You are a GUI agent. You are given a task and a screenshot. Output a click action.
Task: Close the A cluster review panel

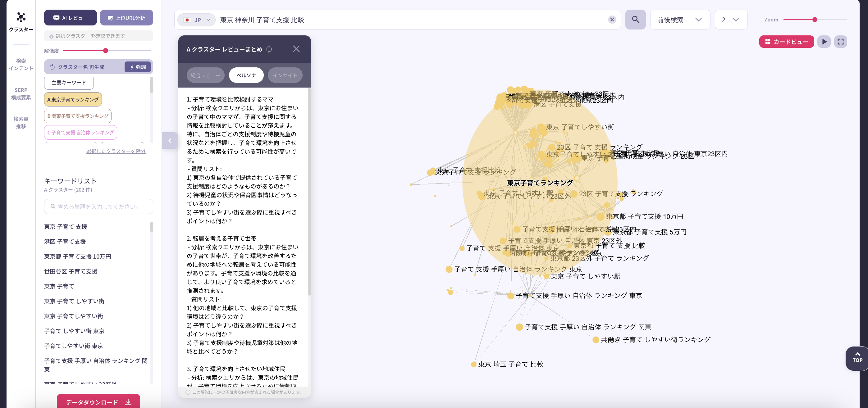point(296,49)
